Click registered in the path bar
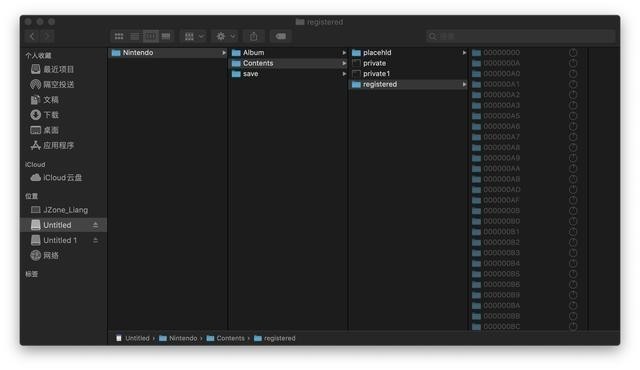The width and height of the screenshot is (640, 370). [x=275, y=338]
